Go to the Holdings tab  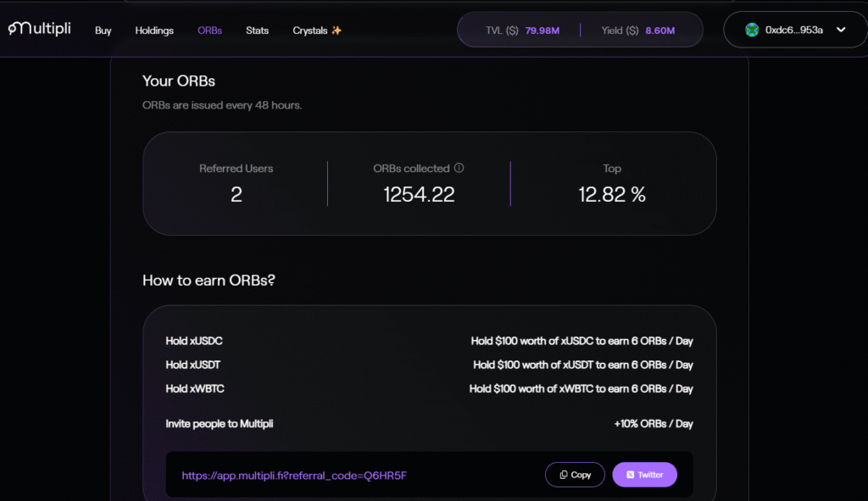154,31
